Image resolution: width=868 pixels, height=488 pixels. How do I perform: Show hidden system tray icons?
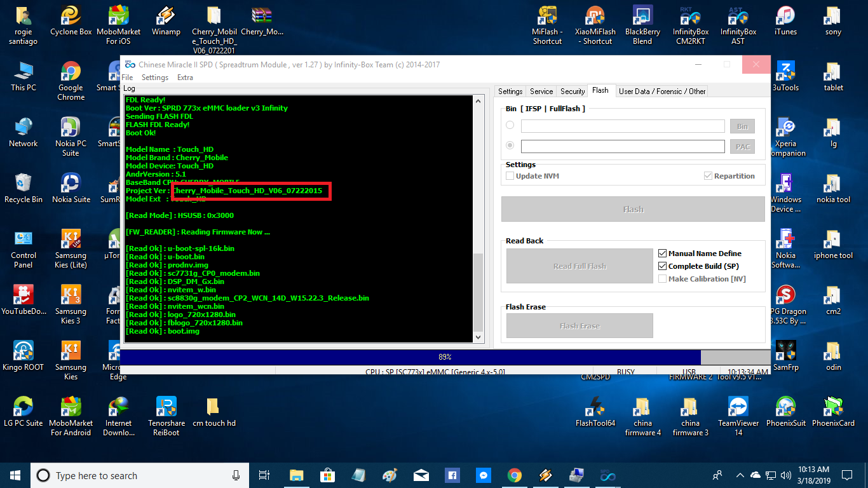point(740,475)
